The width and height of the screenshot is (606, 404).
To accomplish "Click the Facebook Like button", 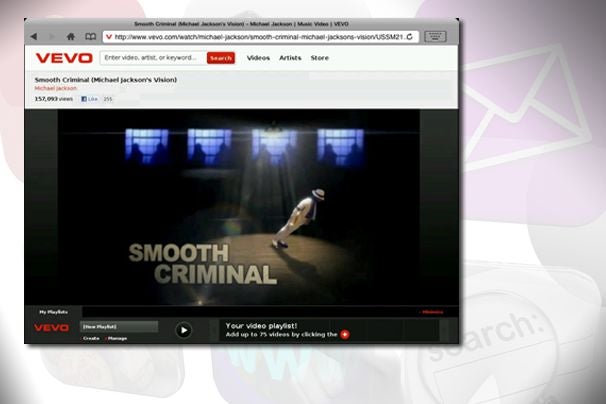I will coord(89,99).
